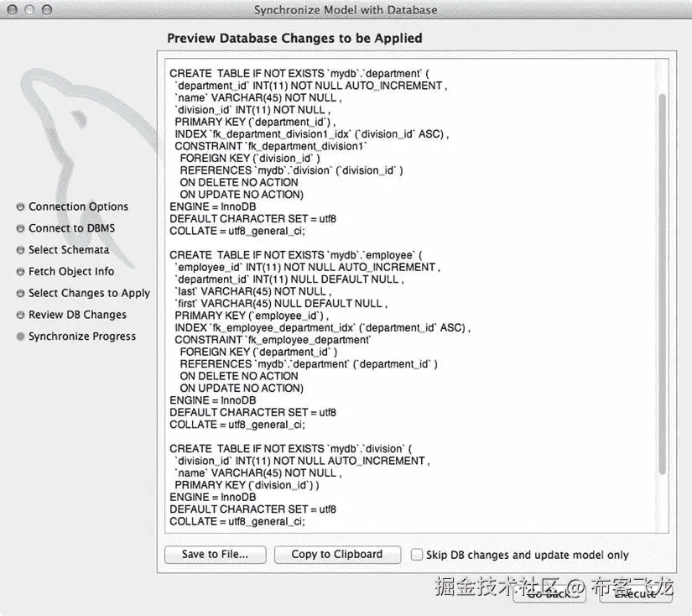The height and width of the screenshot is (616, 692).
Task: Click the CREATE TABLE department statement line
Action: (299, 73)
